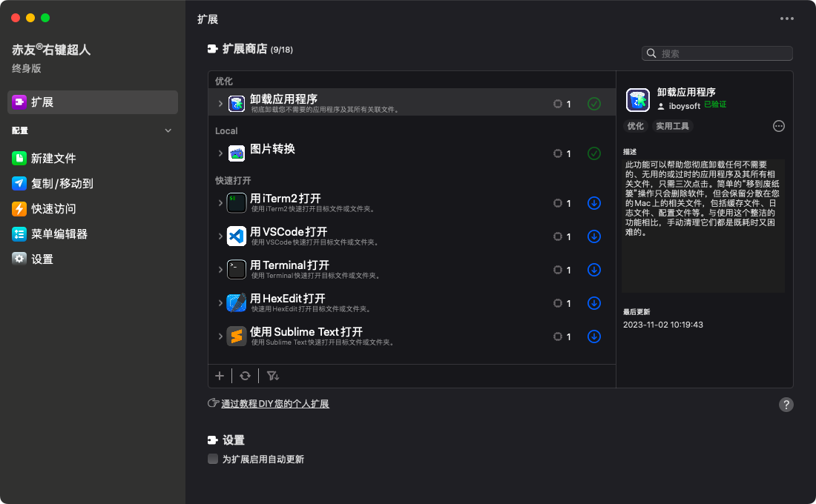Expand the 用 VSCode 打开 row chevron
Image resolution: width=816 pixels, height=504 pixels.
click(x=220, y=236)
